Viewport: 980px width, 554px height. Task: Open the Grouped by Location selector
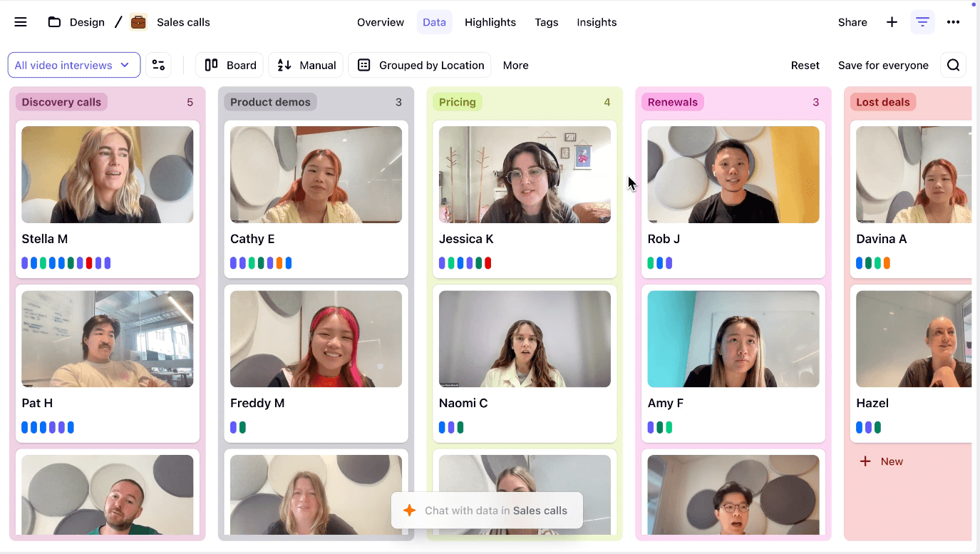tap(420, 65)
